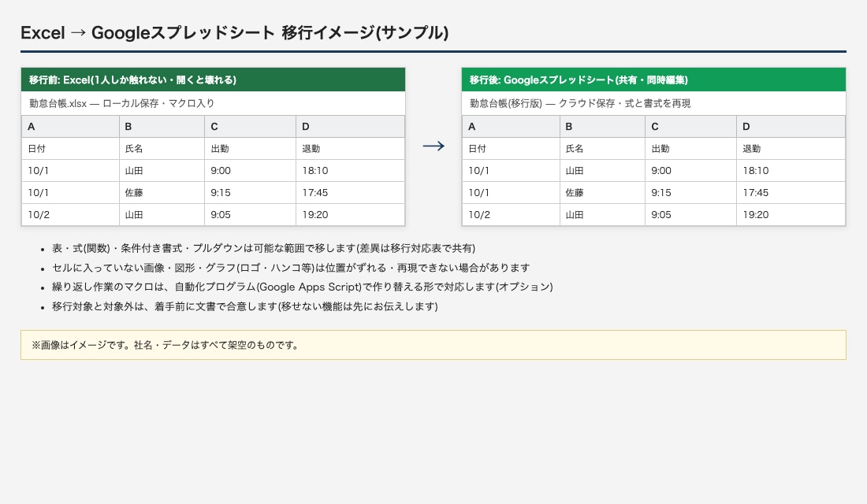This screenshot has height=504, width=867.
Task: Click the bullet mentioning "Google Apps Script"
Action: pyautogui.click(x=303, y=287)
